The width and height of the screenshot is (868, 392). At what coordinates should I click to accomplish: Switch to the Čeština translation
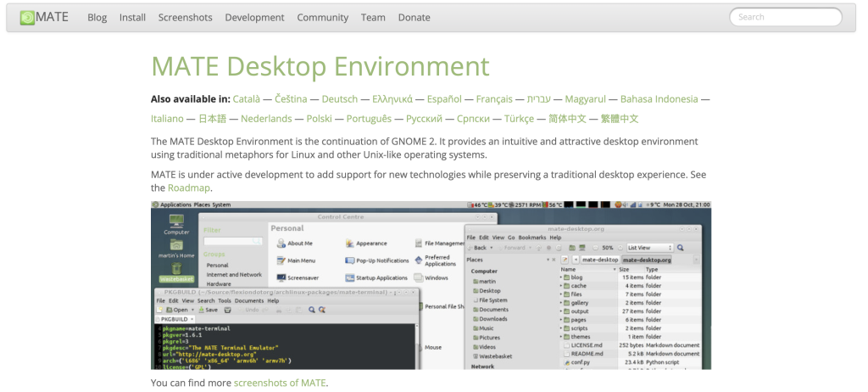[x=292, y=99]
